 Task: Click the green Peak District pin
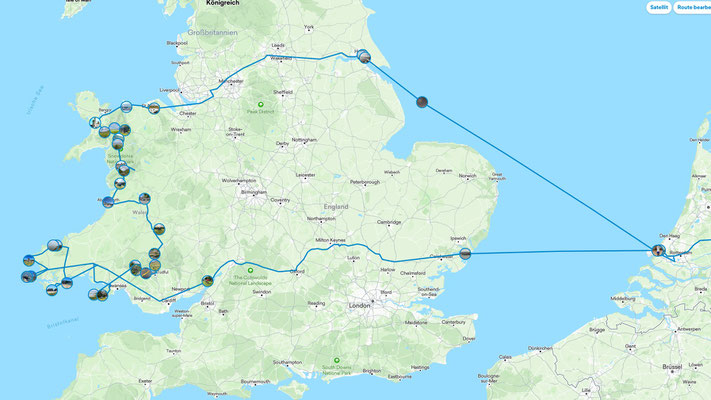261,105
